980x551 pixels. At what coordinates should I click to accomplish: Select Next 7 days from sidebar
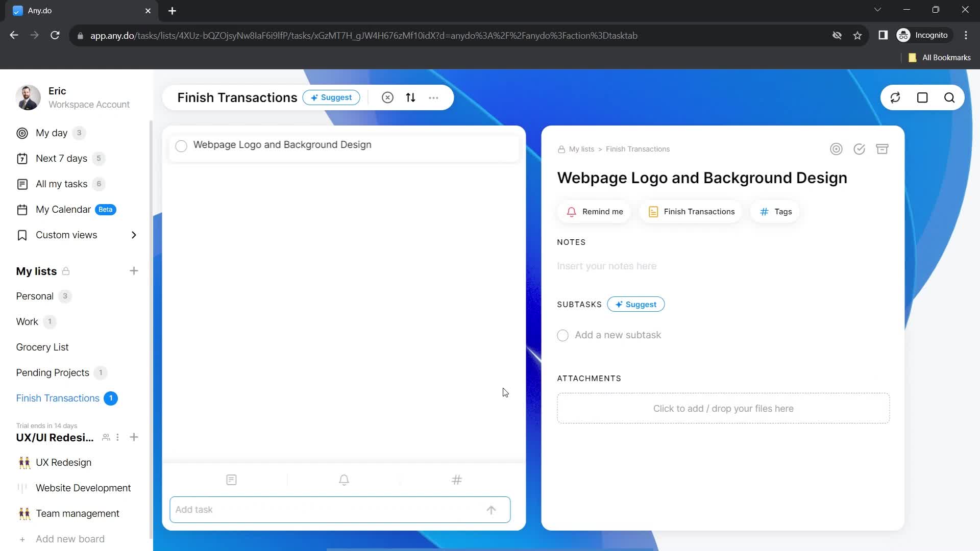point(61,158)
